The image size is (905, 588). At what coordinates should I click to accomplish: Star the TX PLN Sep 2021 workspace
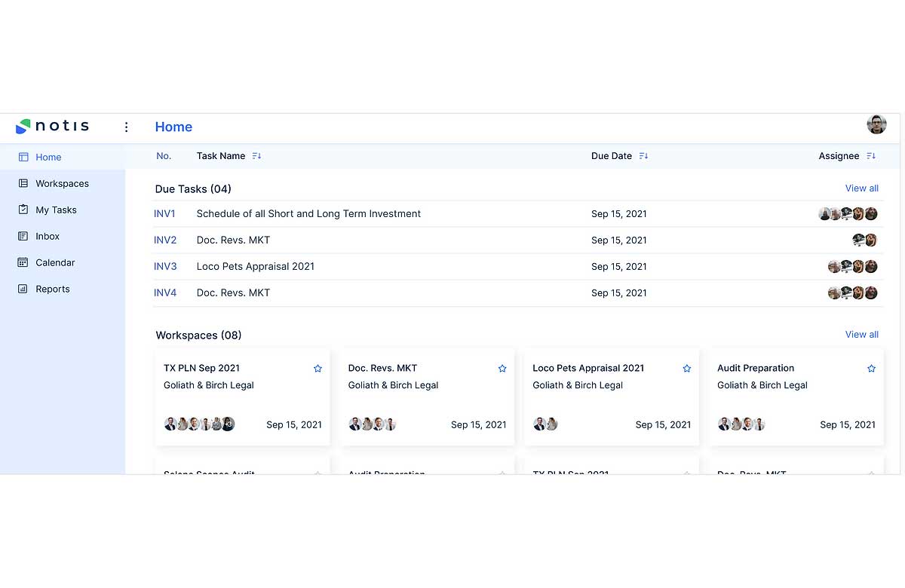point(318,369)
